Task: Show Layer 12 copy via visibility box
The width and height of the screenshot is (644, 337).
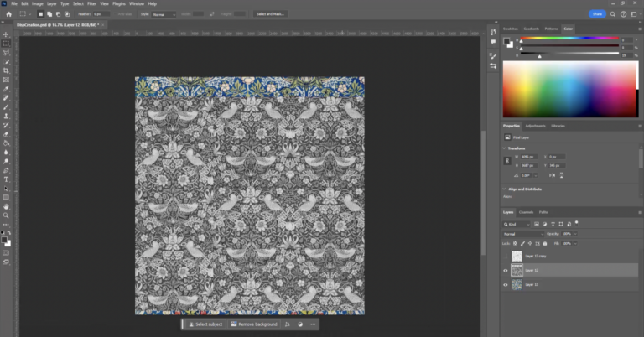Action: [x=505, y=256]
